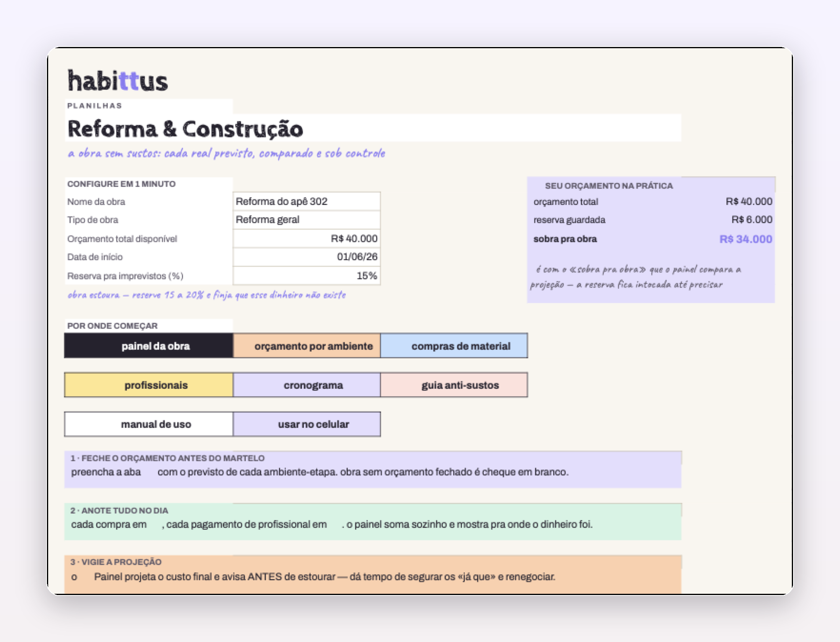
Task: Click Reserva pra imprevistos (%) label
Action: point(125,276)
